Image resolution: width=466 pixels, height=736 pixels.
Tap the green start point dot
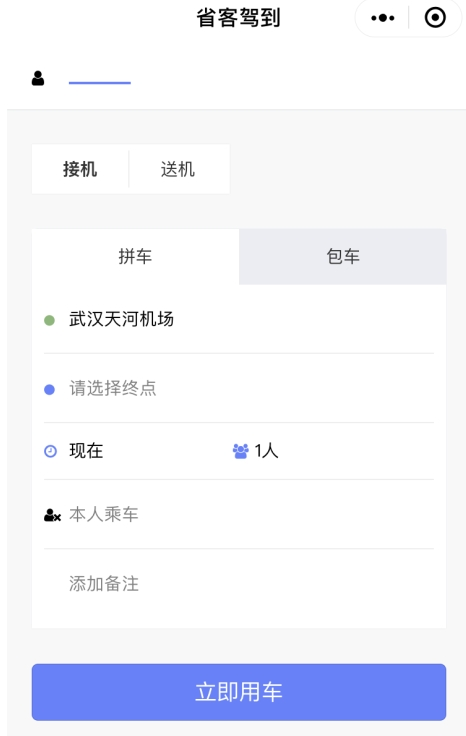pos(49,321)
